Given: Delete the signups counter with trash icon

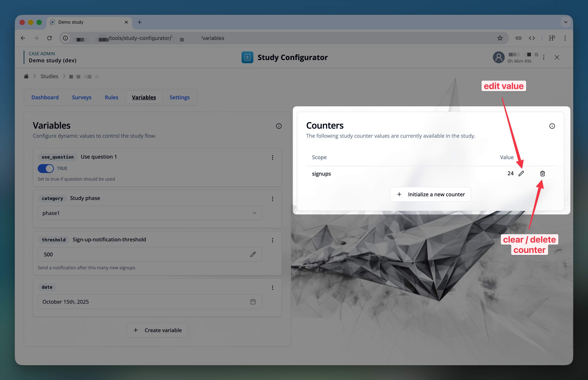Looking at the screenshot, I should (542, 174).
